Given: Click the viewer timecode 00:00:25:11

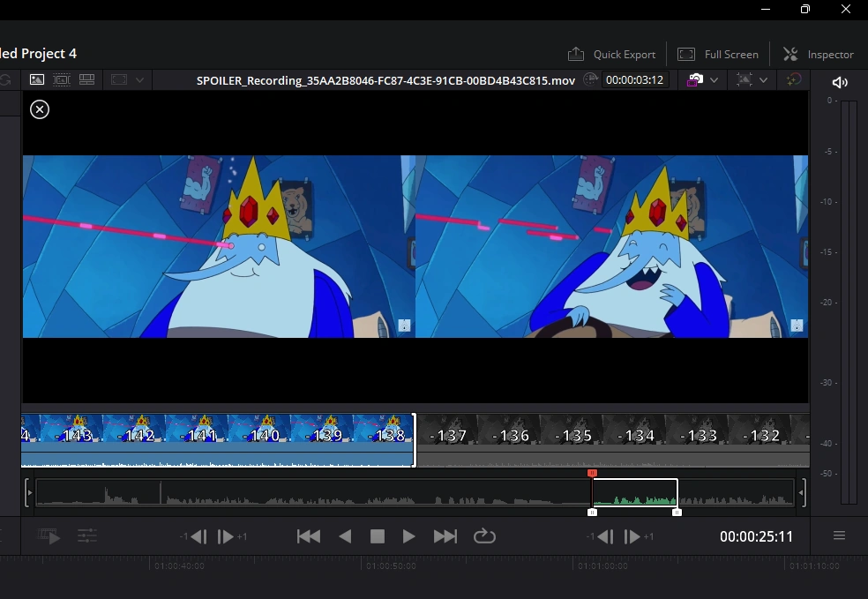Looking at the screenshot, I should click(x=756, y=536).
